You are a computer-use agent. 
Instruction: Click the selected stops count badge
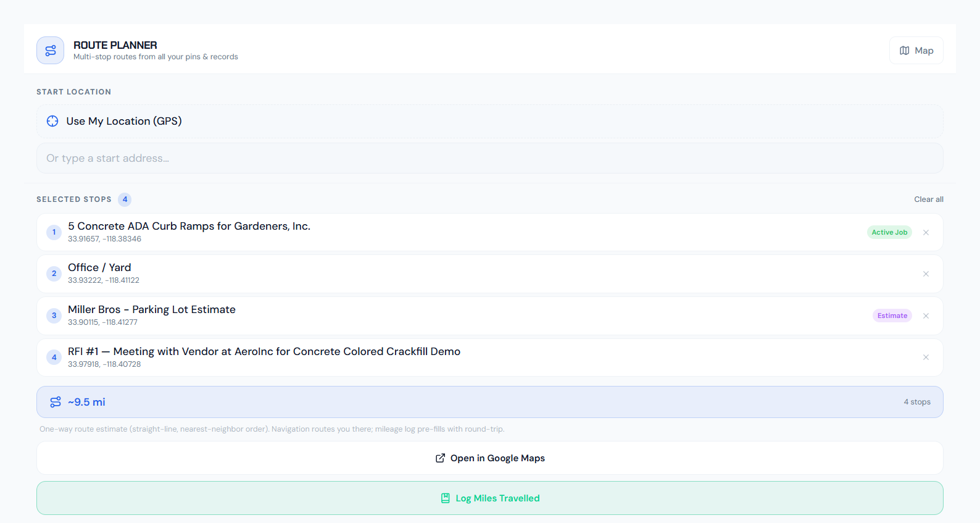tap(125, 199)
